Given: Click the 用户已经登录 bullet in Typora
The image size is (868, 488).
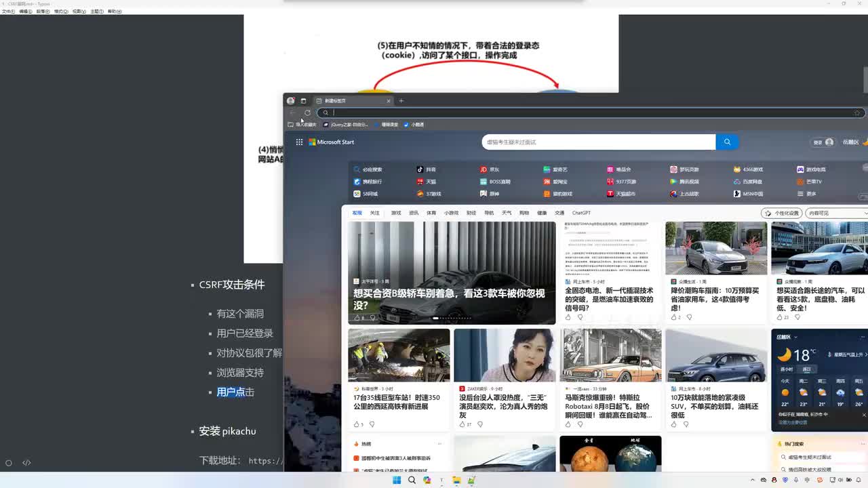Looking at the screenshot, I should [x=245, y=333].
